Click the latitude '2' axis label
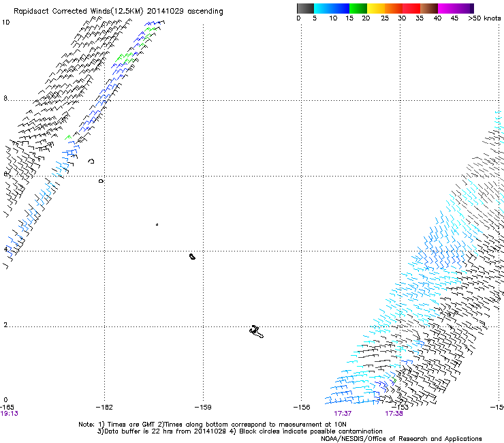504x443 pixels. pyautogui.click(x=5, y=324)
